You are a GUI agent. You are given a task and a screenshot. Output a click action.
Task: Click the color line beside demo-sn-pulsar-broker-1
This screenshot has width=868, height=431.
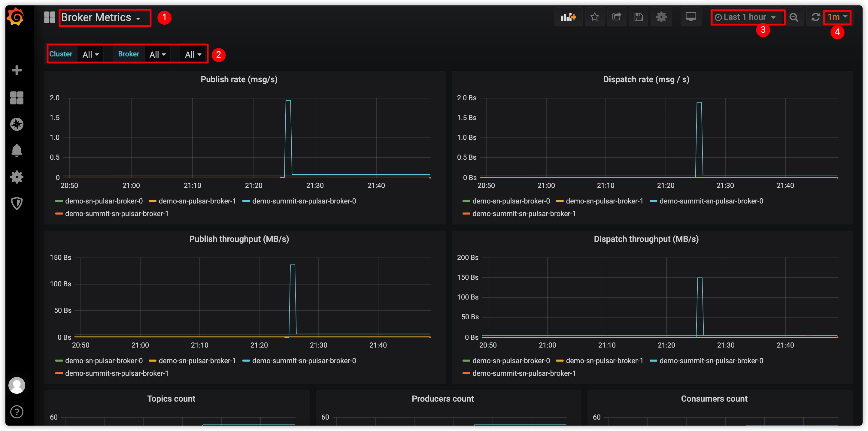point(152,201)
